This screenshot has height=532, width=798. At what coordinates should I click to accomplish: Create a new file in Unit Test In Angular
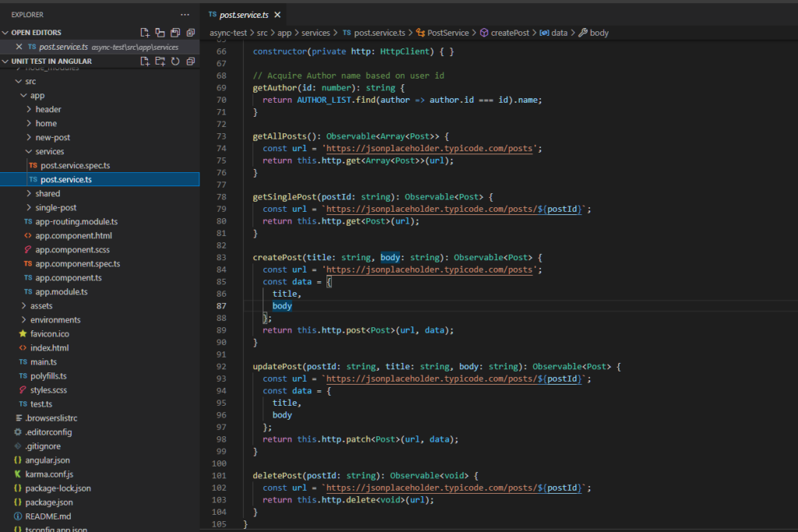tap(145, 62)
